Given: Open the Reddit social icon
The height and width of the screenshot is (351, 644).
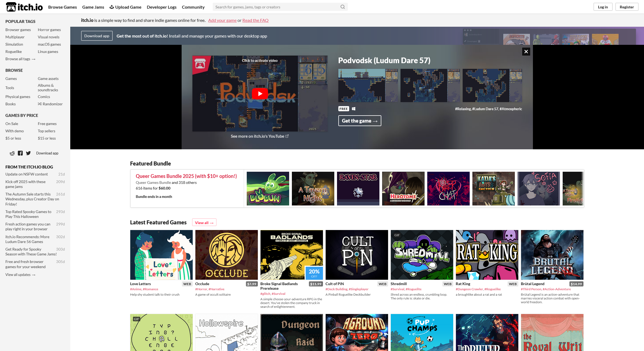Looking at the screenshot, I should pos(12,153).
